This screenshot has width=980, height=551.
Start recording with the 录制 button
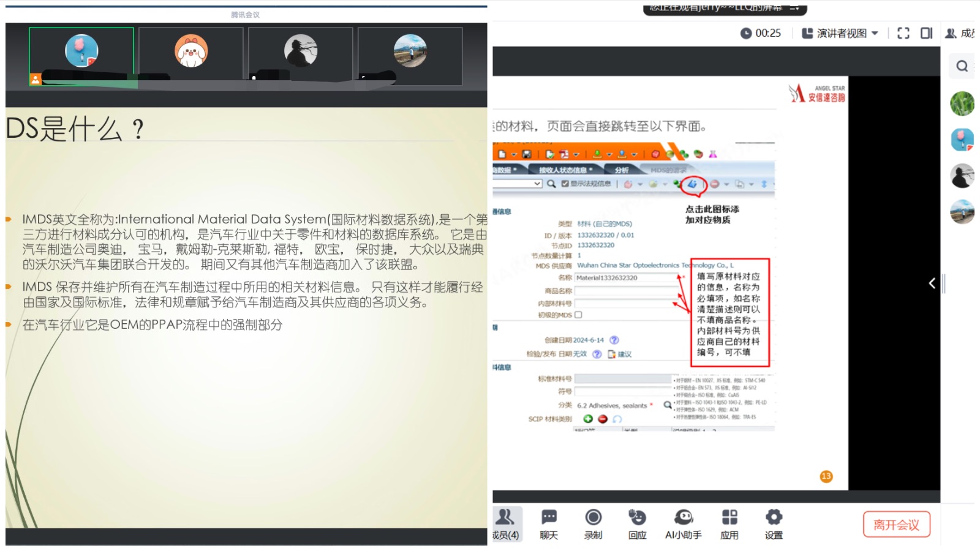pos(593,524)
